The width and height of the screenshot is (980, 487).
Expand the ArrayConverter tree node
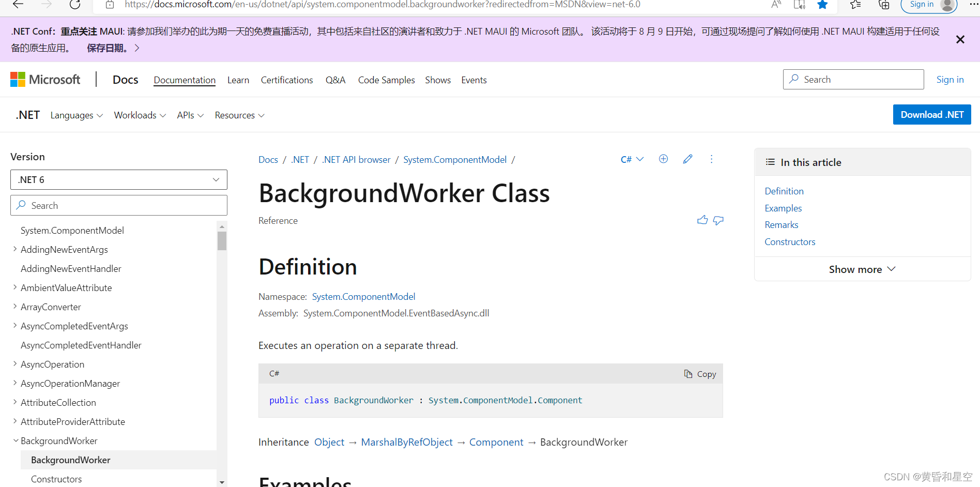pos(15,307)
